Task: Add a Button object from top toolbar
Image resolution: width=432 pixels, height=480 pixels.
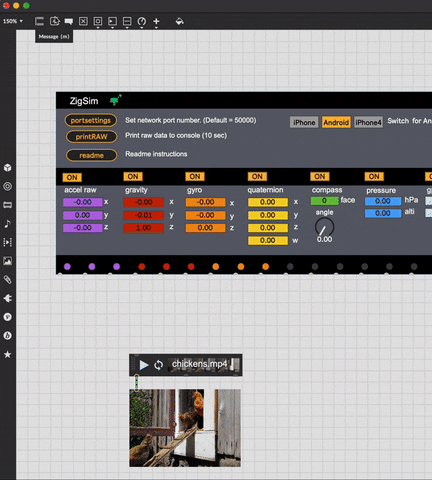Action: click(x=98, y=21)
